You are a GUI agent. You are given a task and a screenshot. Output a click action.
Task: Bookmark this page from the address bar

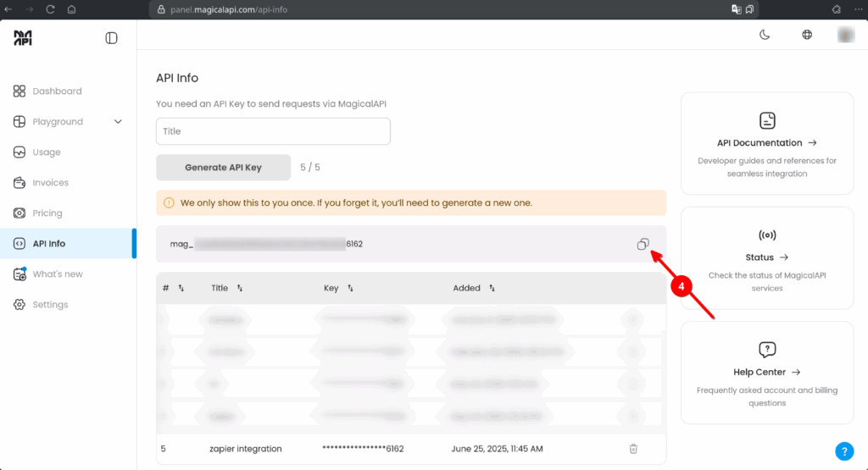(749, 9)
